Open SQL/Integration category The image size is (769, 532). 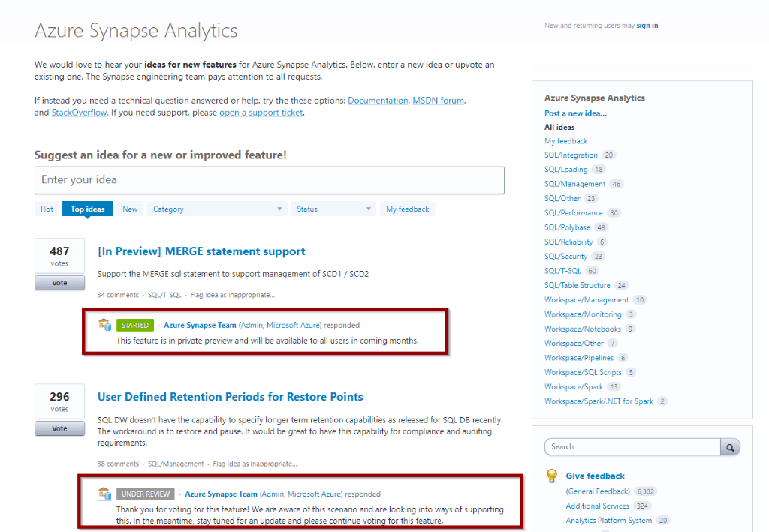pos(571,155)
